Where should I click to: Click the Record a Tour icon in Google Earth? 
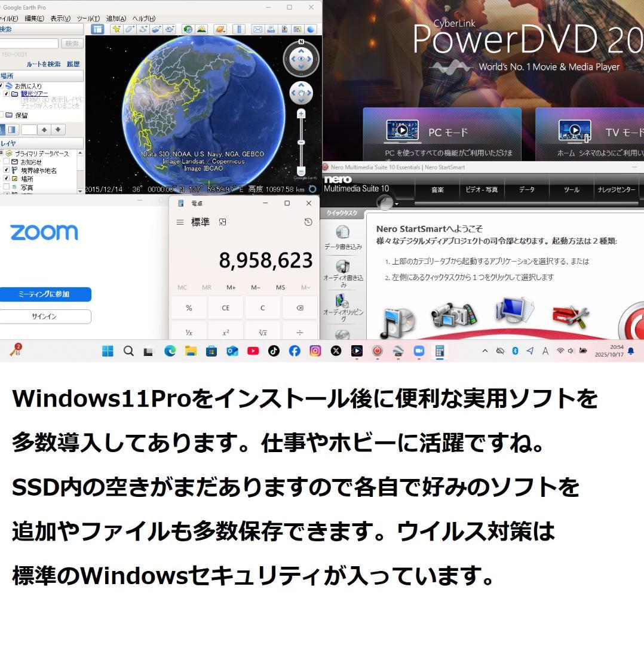(x=170, y=29)
